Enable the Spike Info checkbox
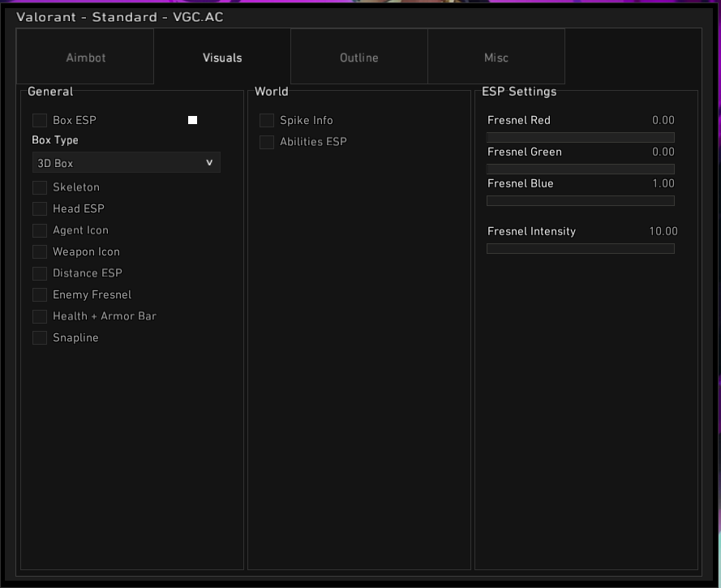Viewport: 721px width, 588px height. point(267,121)
